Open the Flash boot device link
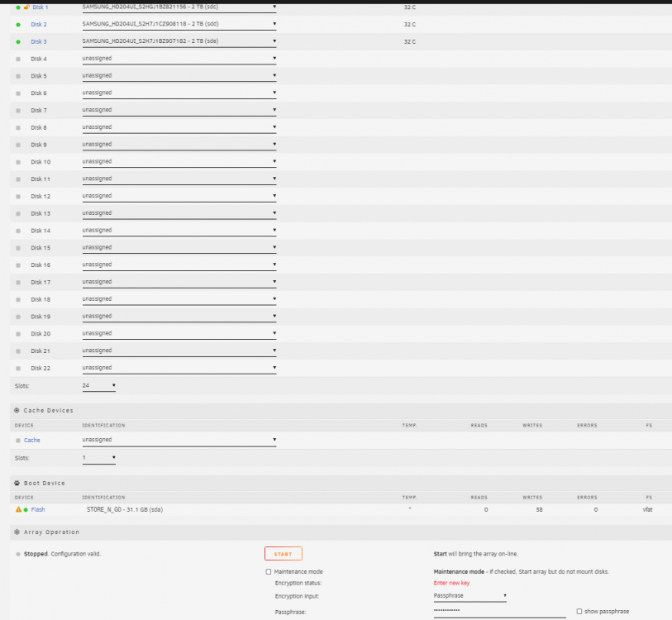This screenshot has height=620, width=672. pyautogui.click(x=38, y=509)
